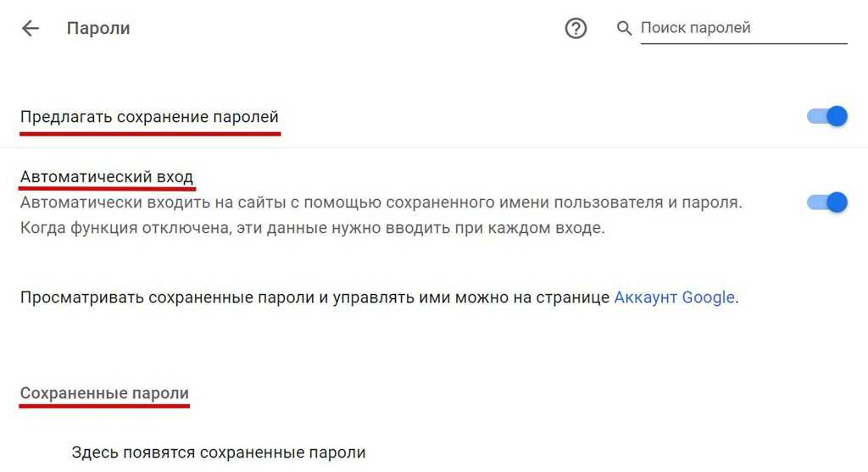The height and width of the screenshot is (472, 868).
Task: Click the magnifier search icon
Action: [625, 29]
